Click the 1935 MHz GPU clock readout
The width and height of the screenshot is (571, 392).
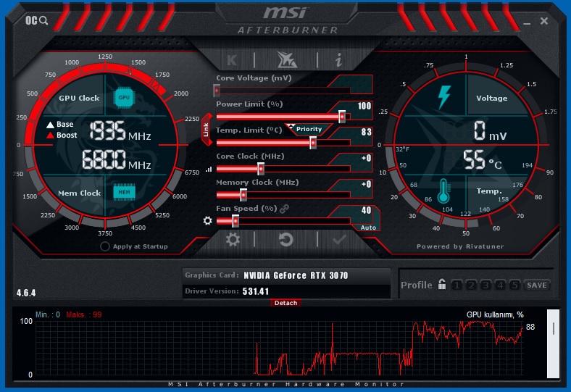(x=120, y=131)
